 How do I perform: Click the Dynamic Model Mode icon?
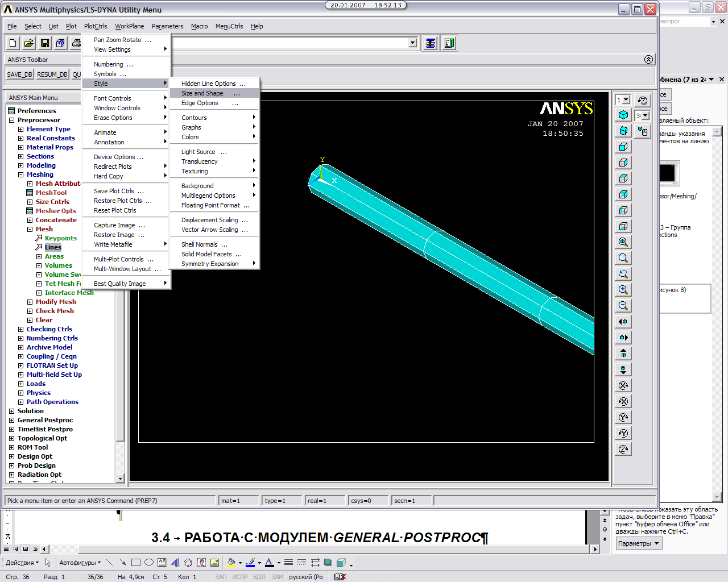tap(643, 131)
